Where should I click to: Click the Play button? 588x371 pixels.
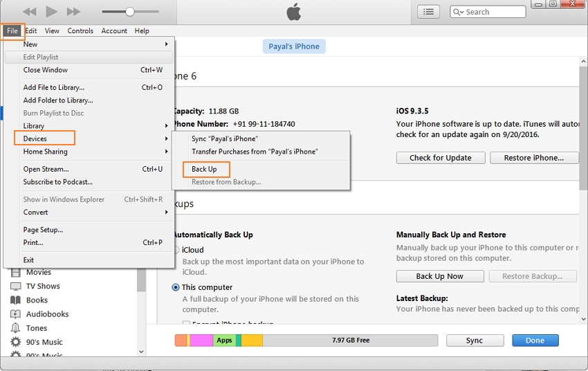coord(51,12)
